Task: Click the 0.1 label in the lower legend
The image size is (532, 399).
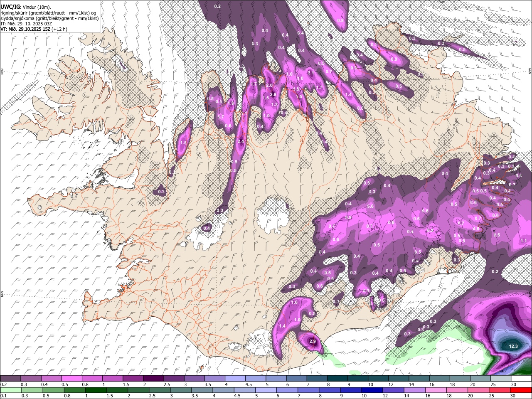Action: click(x=3, y=396)
